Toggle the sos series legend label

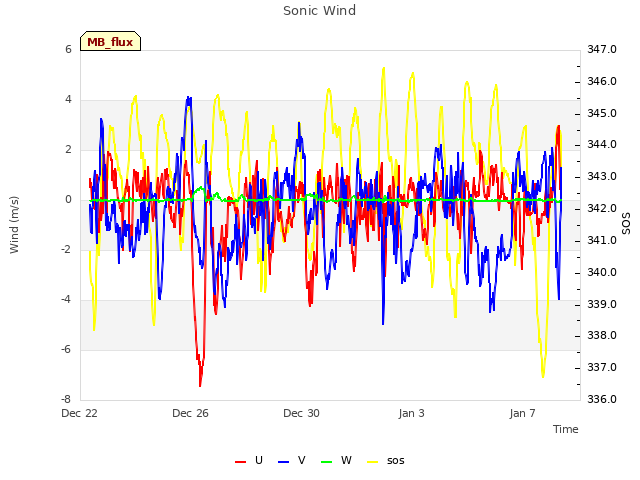pyautogui.click(x=396, y=461)
